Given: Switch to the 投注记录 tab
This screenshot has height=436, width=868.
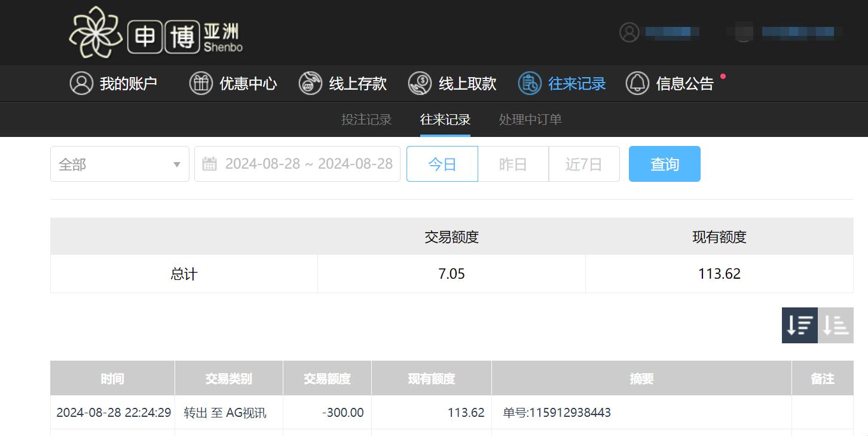Looking at the screenshot, I should pyautogui.click(x=365, y=120).
